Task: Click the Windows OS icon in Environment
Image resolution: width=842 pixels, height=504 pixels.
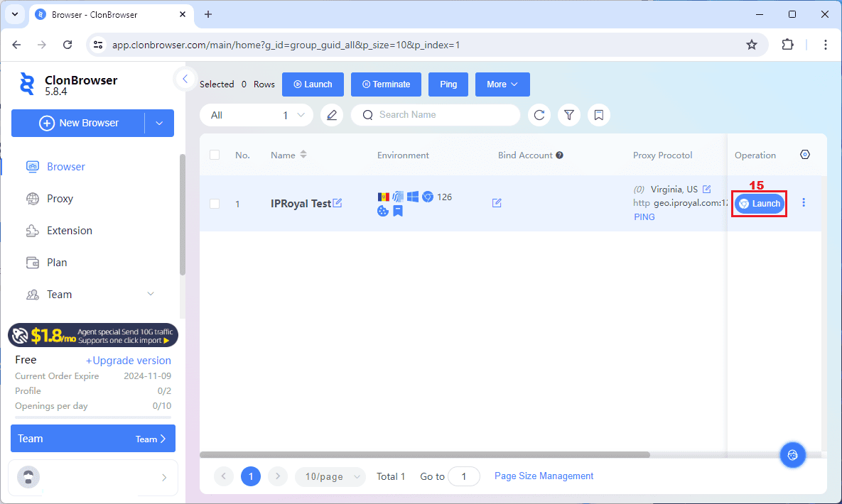Action: point(412,197)
